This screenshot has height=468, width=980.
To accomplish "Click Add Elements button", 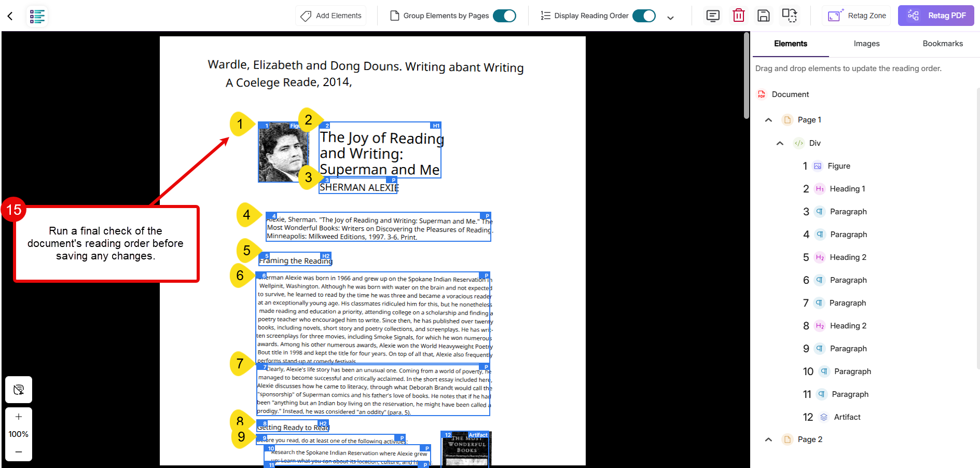I will click(x=331, y=16).
